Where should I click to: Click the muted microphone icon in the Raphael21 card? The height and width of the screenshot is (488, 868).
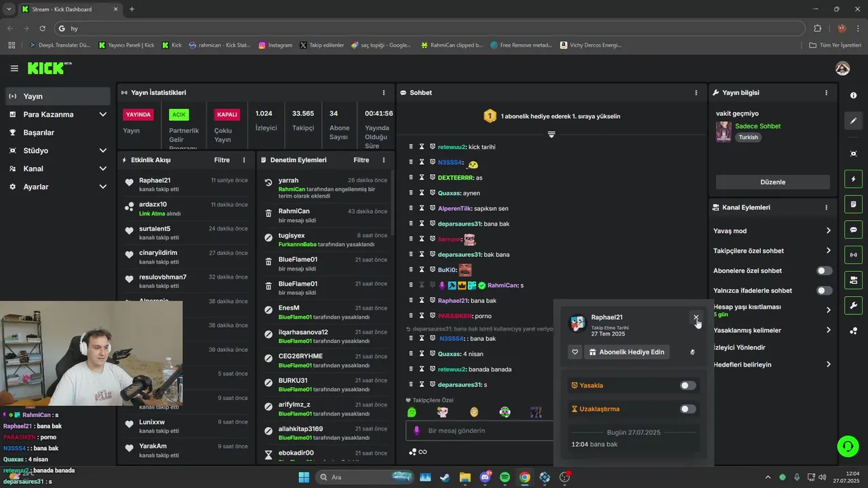[x=692, y=352]
